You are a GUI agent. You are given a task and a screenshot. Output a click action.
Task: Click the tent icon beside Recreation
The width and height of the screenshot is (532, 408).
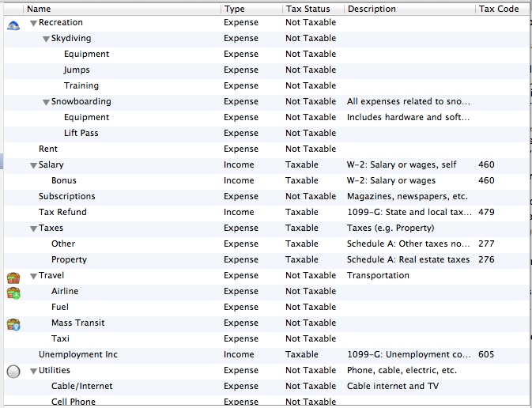[13, 24]
